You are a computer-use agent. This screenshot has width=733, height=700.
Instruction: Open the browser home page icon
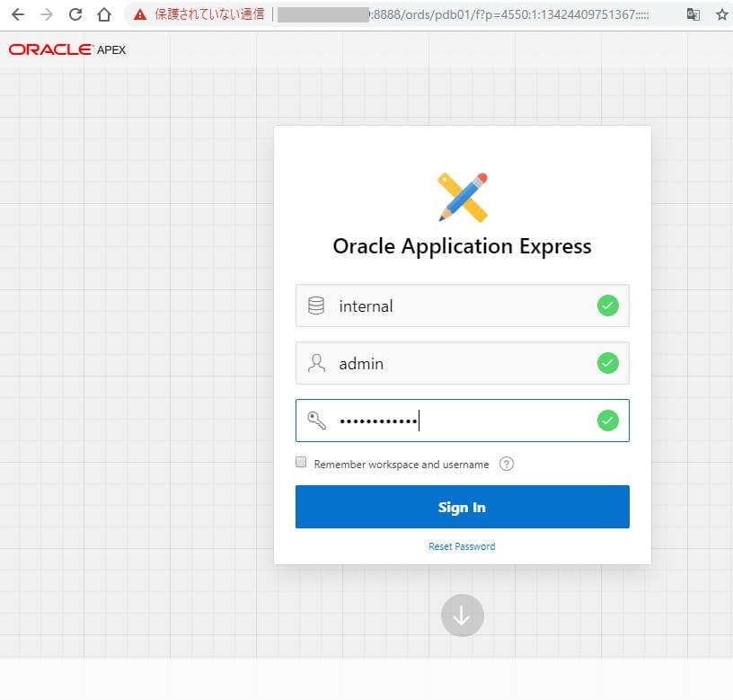click(x=104, y=15)
